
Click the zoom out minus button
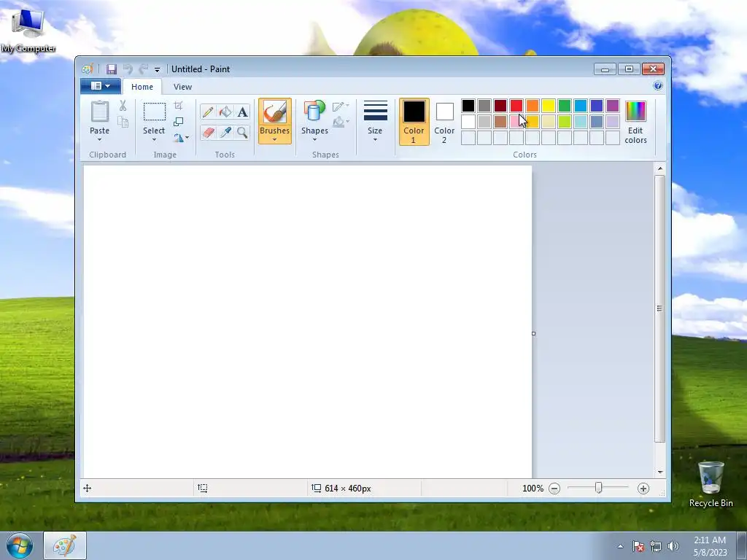tap(554, 489)
